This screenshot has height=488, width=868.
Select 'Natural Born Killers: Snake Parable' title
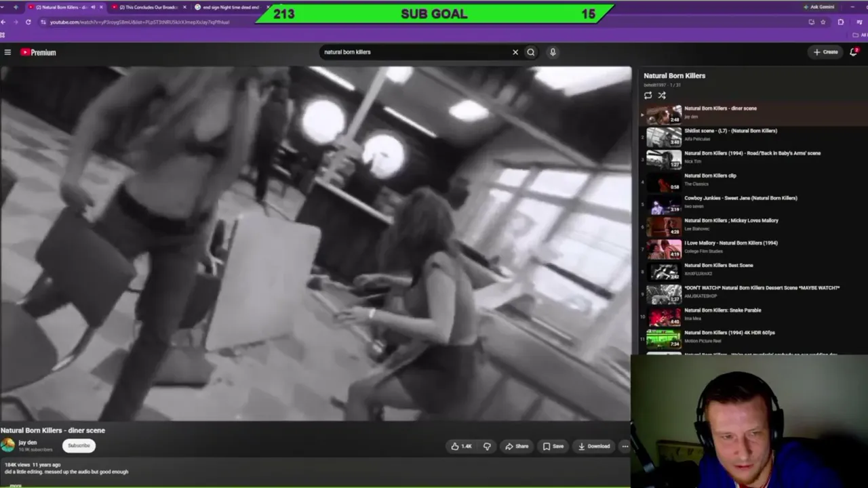pos(723,310)
